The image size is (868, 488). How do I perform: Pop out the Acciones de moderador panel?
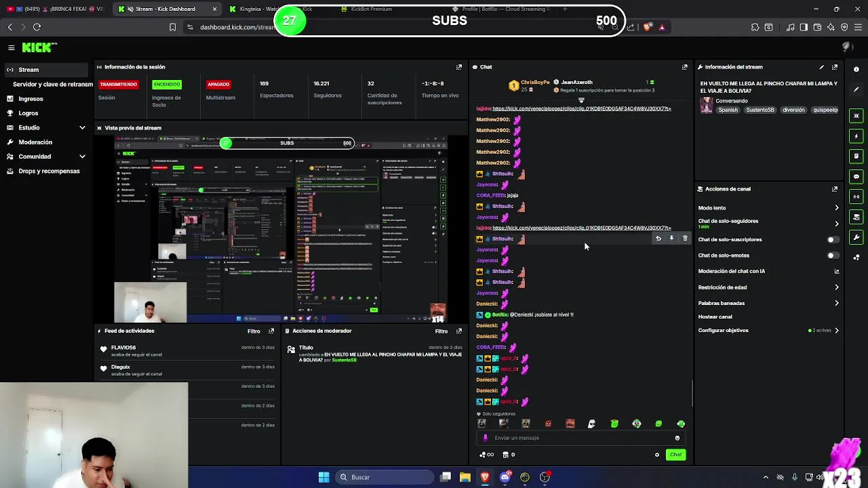tap(459, 331)
